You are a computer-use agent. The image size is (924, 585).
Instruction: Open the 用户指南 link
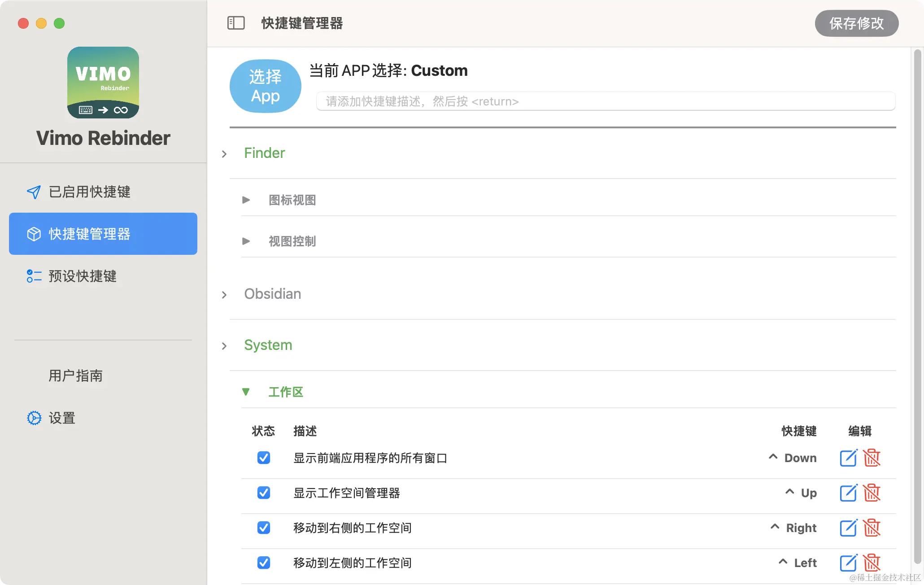75,376
